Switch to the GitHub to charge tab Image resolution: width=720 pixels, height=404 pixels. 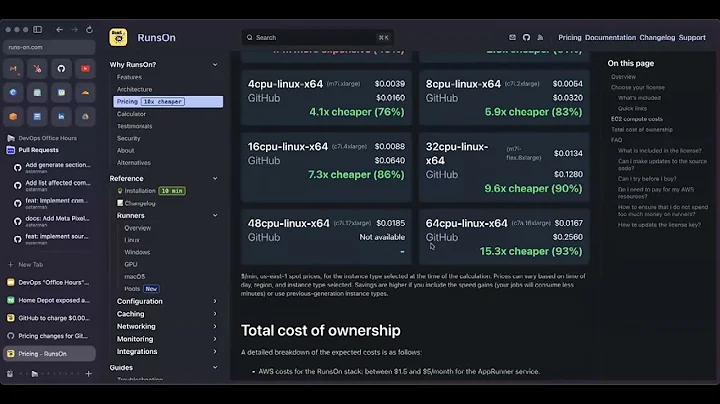pyautogui.click(x=50, y=318)
